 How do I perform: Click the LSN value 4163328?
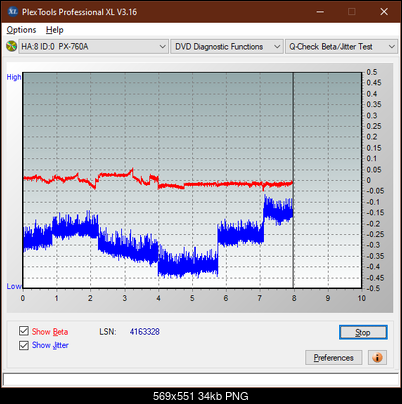click(145, 332)
